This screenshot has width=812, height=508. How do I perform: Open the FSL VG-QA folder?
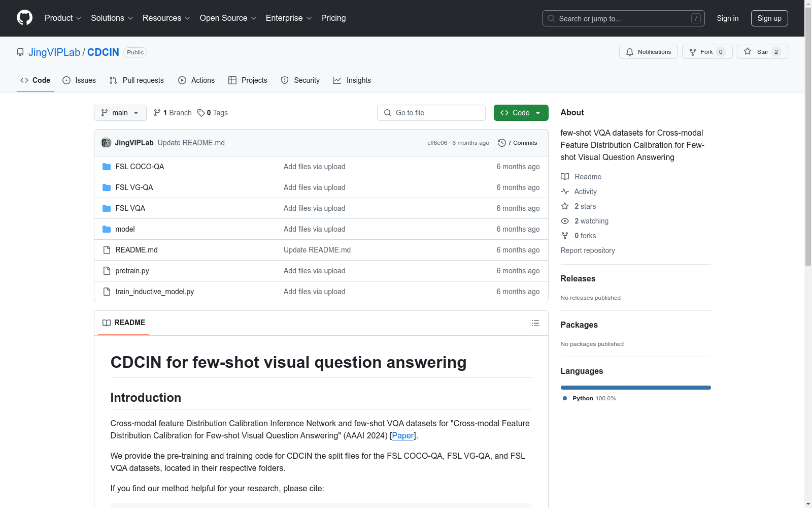134,187
